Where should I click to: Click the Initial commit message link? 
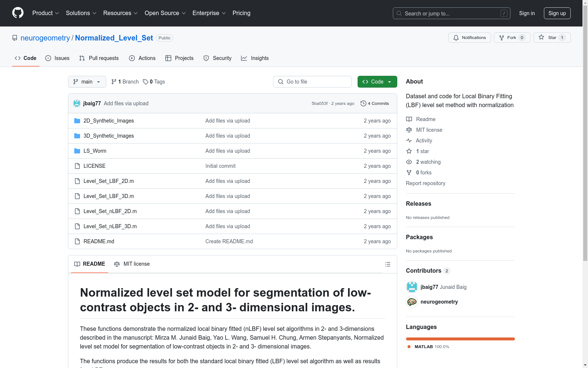pyautogui.click(x=220, y=166)
